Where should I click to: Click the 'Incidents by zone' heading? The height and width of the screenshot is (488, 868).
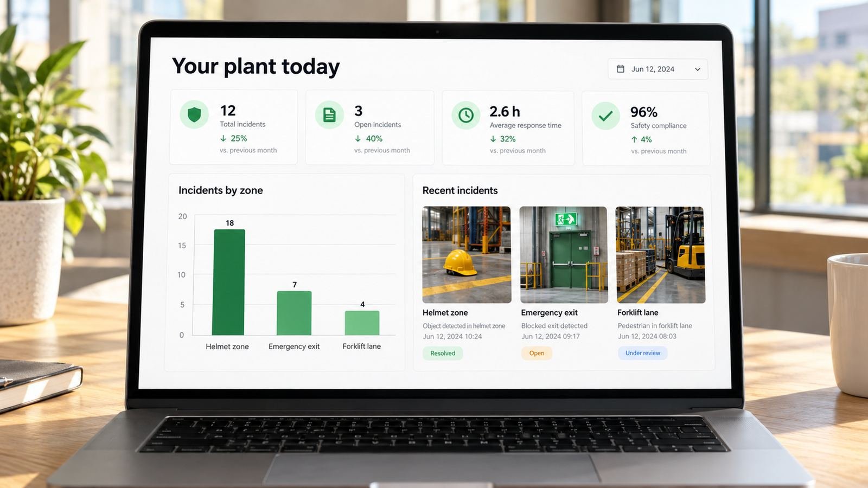click(220, 190)
